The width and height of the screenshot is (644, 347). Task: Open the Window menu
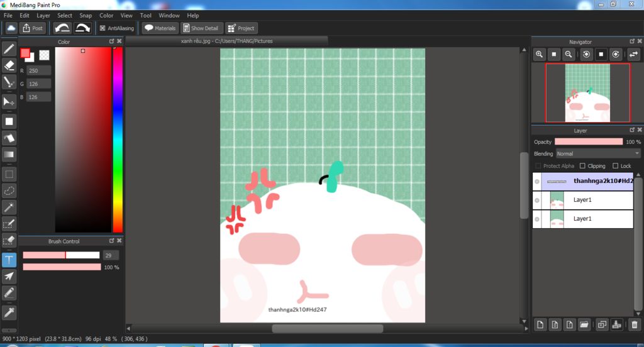169,15
